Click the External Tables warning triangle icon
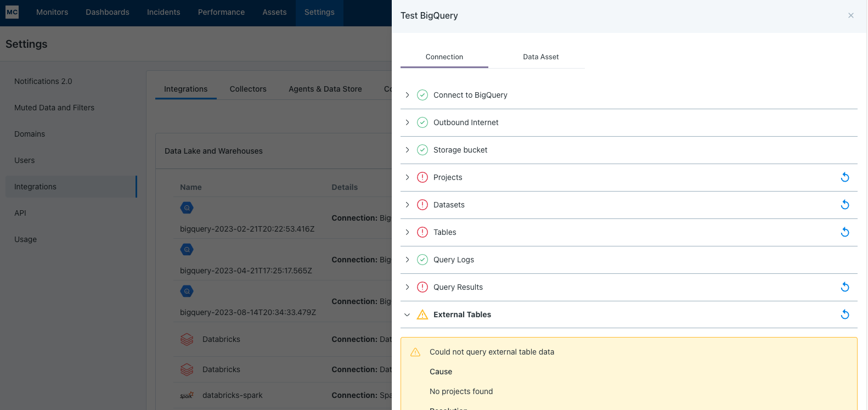868x410 pixels. pos(422,314)
